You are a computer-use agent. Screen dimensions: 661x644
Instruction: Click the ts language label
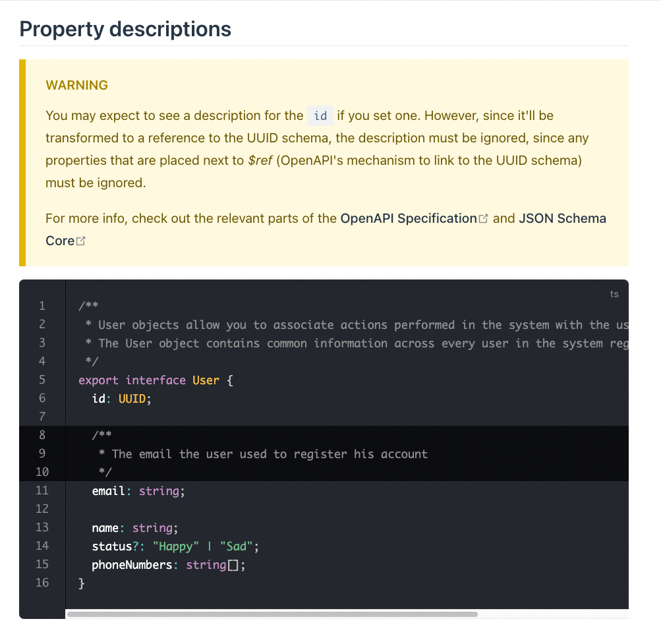[x=614, y=294]
